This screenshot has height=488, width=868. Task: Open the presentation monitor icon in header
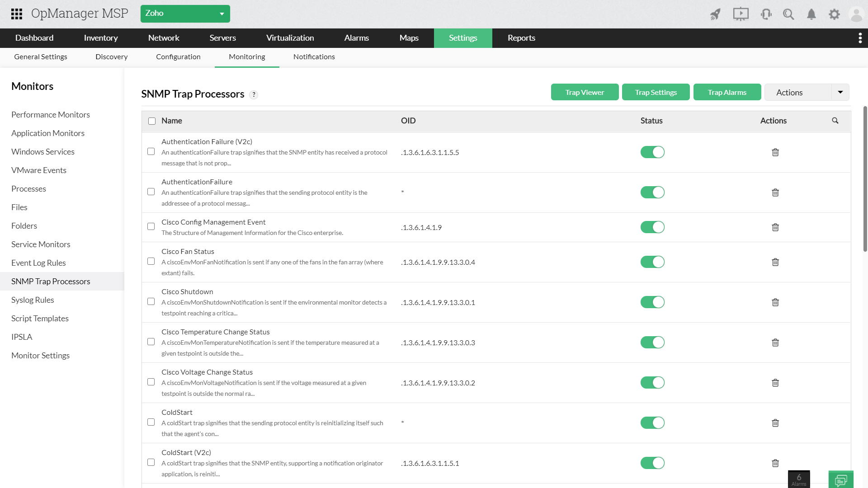pyautogui.click(x=741, y=14)
